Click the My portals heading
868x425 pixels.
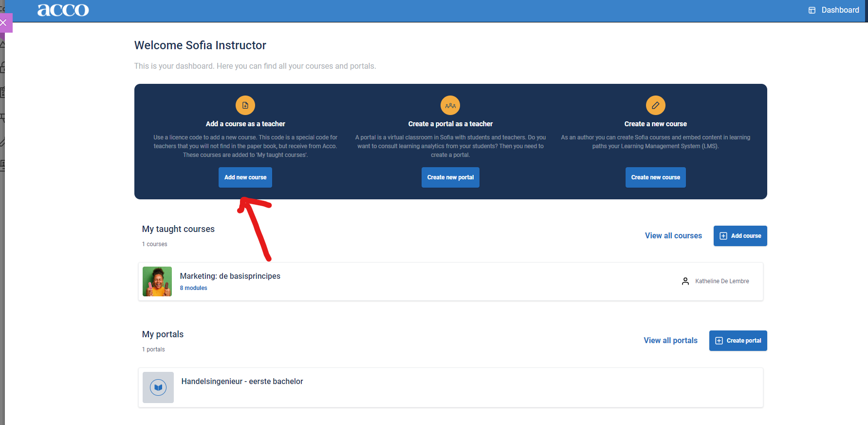point(163,334)
